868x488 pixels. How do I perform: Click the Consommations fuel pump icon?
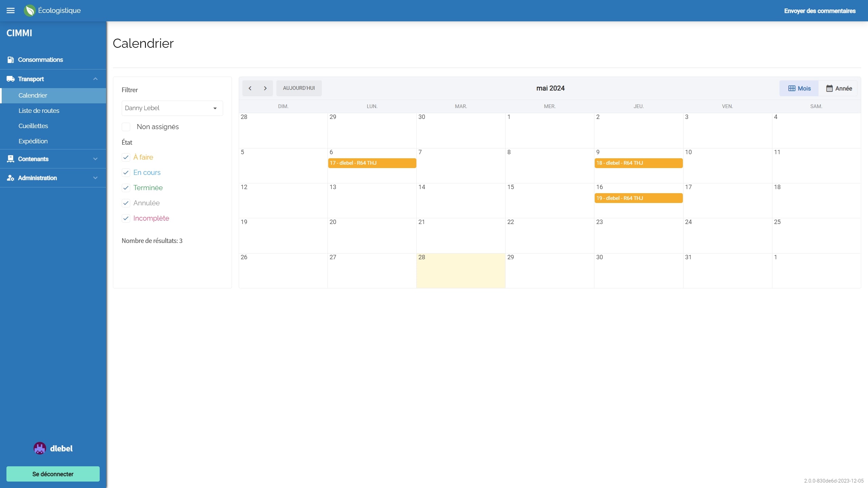(11, 60)
